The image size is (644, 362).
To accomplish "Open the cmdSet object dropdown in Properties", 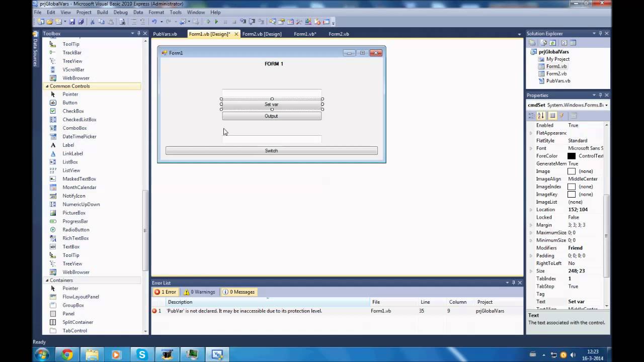I will click(x=606, y=105).
